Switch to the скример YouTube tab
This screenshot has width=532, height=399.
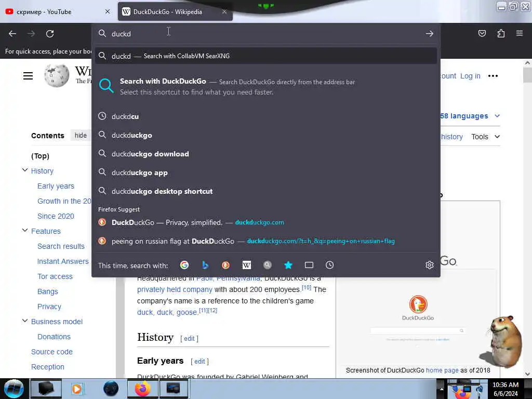coord(58,12)
